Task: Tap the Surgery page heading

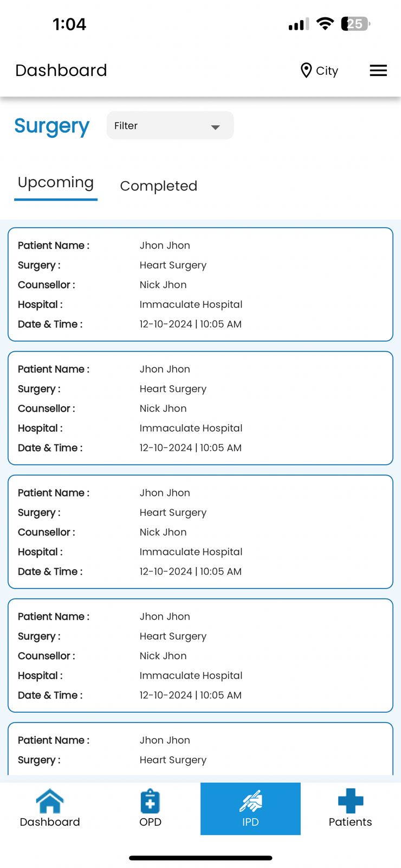Action: tap(51, 126)
